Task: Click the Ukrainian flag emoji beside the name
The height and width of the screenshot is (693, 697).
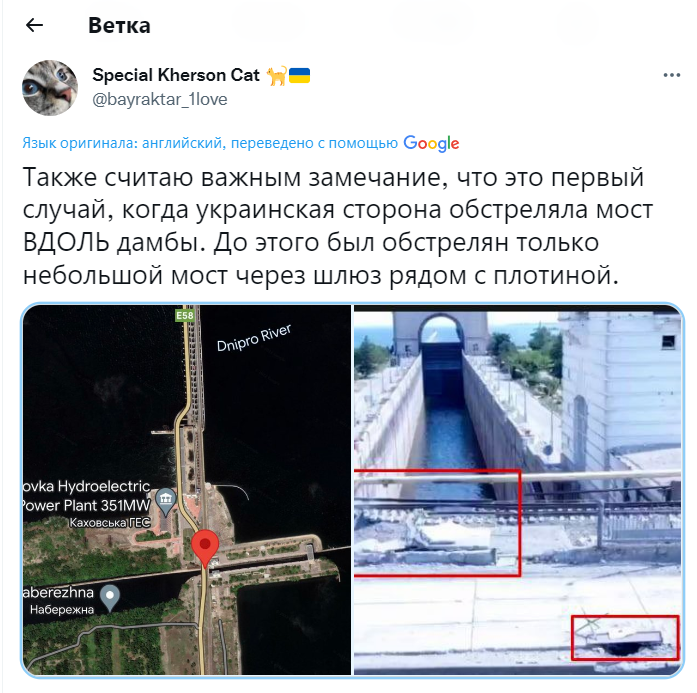Action: coord(300,76)
